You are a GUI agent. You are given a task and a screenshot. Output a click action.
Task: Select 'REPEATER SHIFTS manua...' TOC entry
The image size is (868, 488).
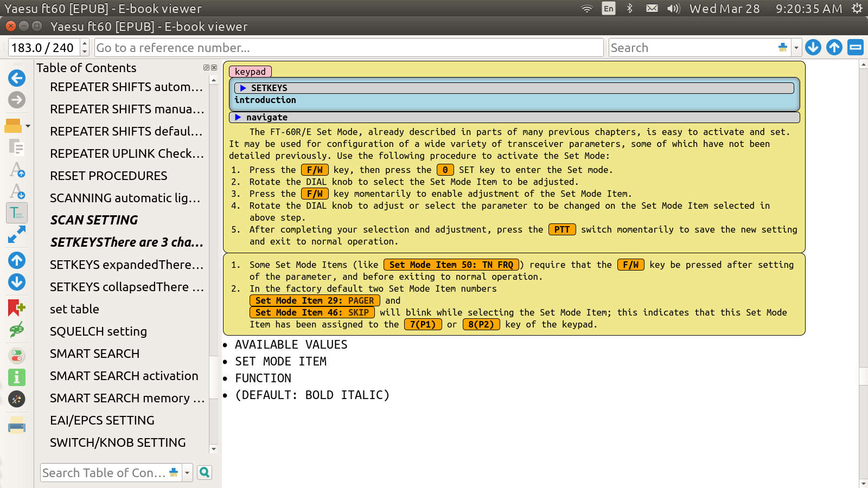(127, 109)
